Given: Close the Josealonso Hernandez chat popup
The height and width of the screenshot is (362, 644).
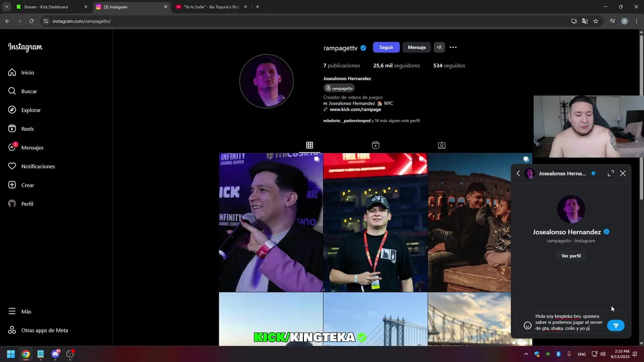Looking at the screenshot, I should [623, 173].
